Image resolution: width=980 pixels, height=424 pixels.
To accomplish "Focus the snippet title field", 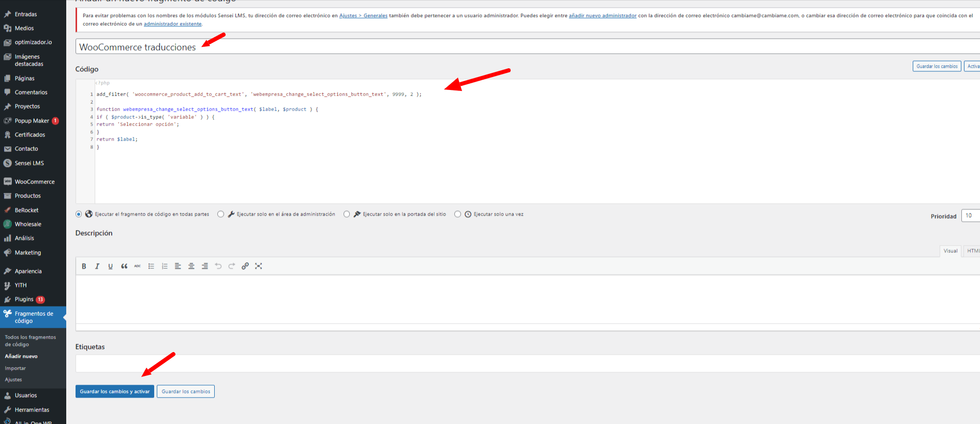I will point(528,47).
